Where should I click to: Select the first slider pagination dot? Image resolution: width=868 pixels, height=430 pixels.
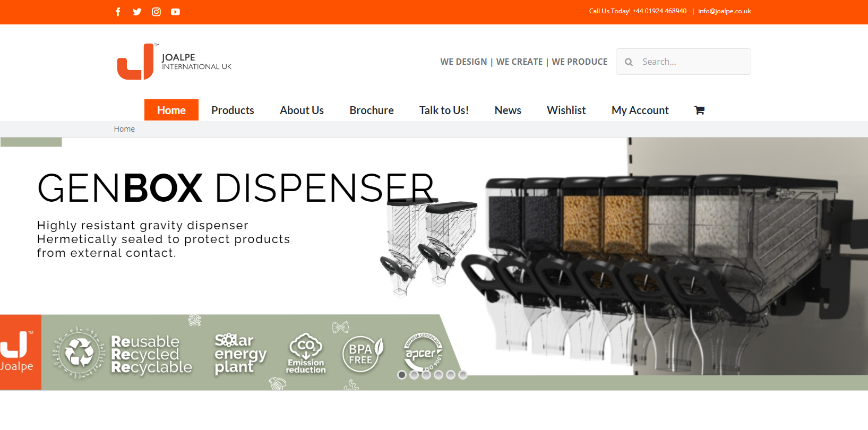tap(402, 375)
